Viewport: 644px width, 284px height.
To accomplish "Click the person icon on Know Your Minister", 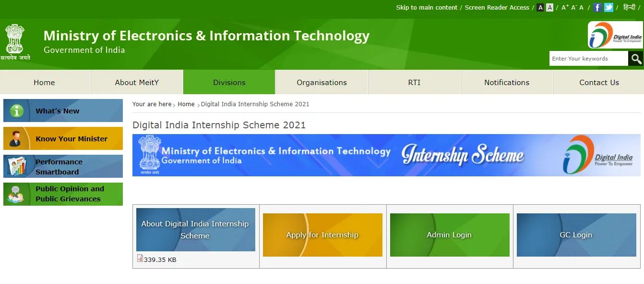I will (15, 139).
